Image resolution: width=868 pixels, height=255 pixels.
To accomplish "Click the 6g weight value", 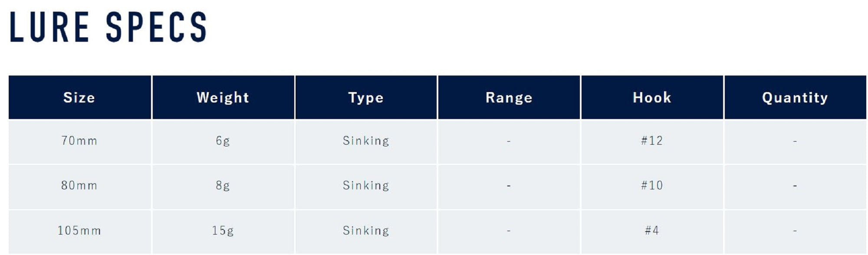I will pos(223,141).
